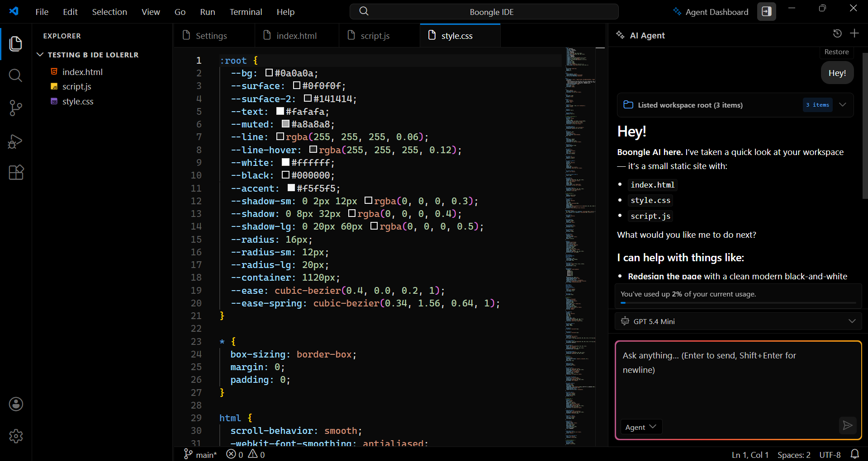This screenshot has width=868, height=461.
Task: Click the script.js file icon in Explorer
Action: tap(54, 86)
